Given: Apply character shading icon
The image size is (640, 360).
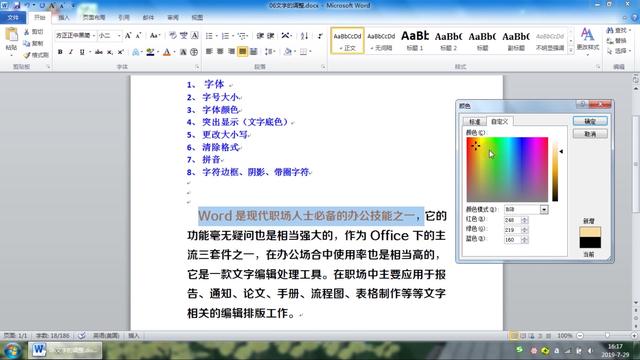Looking at the screenshot, I should pos(183,52).
